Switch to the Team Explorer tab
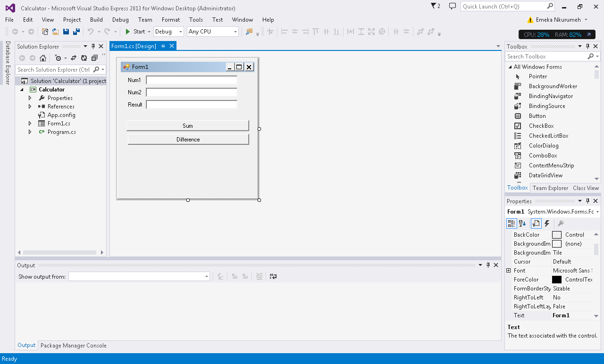The width and height of the screenshot is (604, 364). [550, 188]
